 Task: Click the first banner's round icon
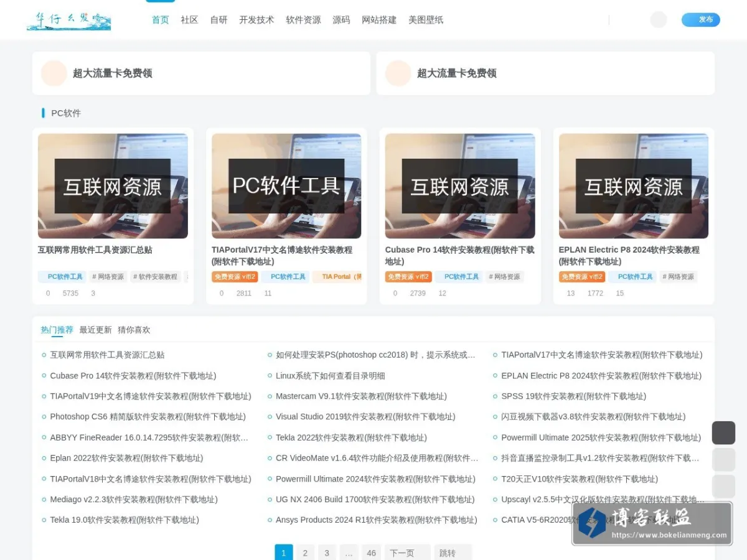click(54, 73)
